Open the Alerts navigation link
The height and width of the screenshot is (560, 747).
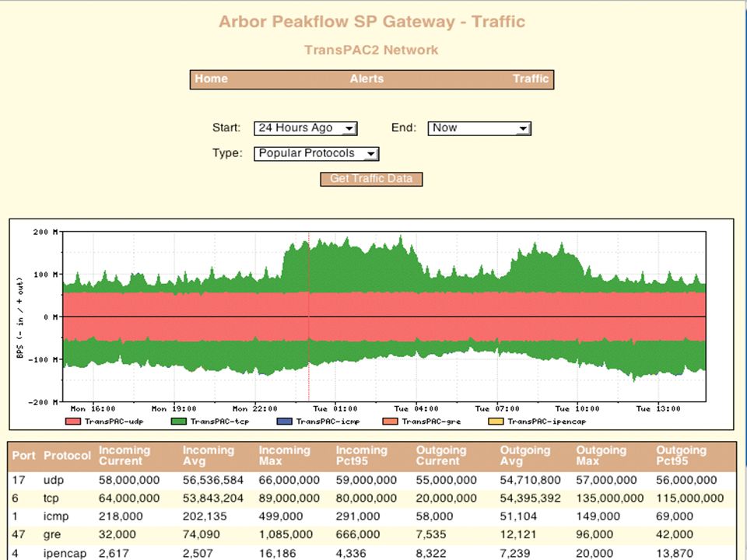coord(366,79)
